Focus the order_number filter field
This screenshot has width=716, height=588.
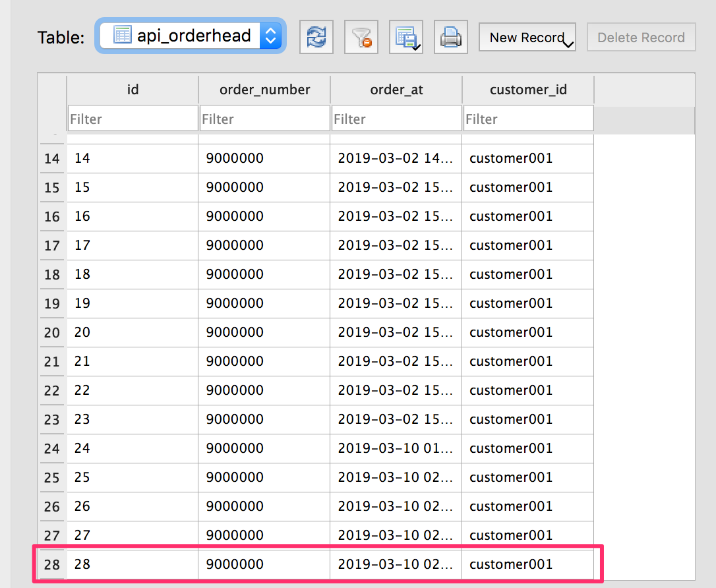pyautogui.click(x=264, y=119)
